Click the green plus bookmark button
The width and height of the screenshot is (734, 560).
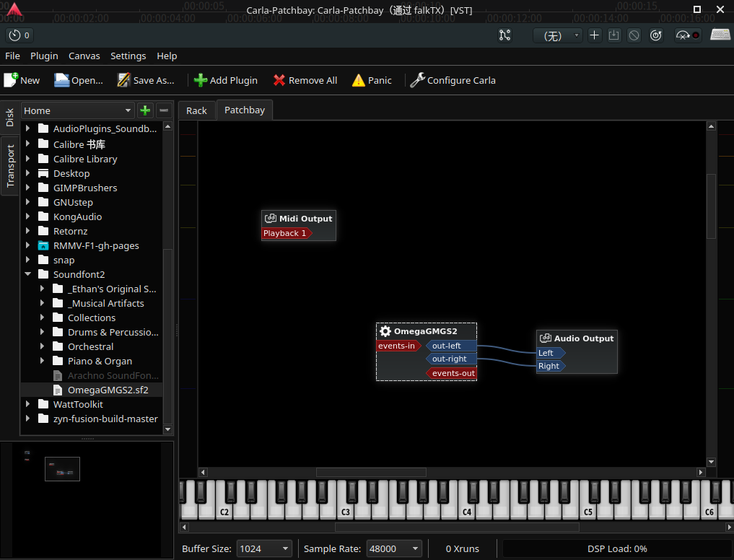coord(145,110)
